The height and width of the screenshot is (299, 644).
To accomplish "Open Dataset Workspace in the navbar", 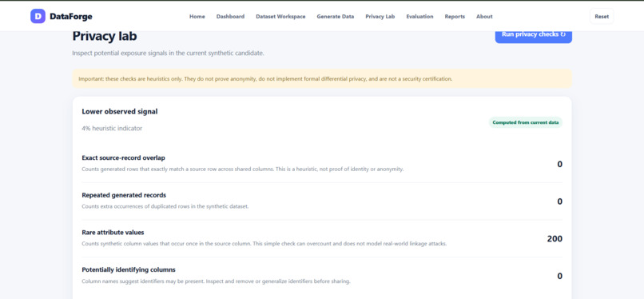I will point(280,17).
